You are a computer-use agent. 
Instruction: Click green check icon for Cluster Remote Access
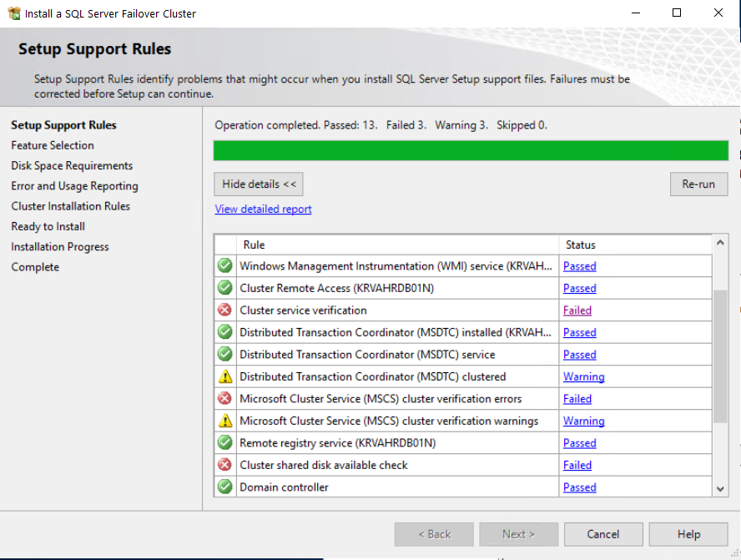coord(225,288)
